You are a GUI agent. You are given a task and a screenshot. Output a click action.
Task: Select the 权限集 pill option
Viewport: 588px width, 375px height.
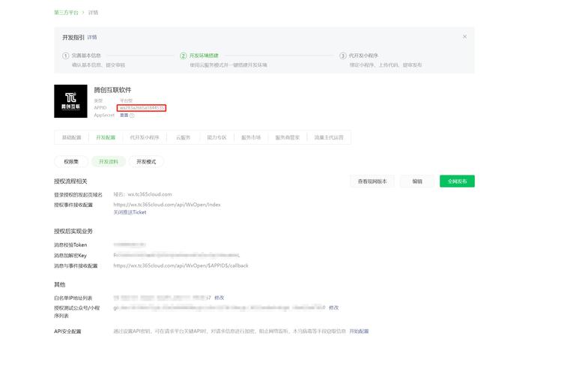coord(70,161)
